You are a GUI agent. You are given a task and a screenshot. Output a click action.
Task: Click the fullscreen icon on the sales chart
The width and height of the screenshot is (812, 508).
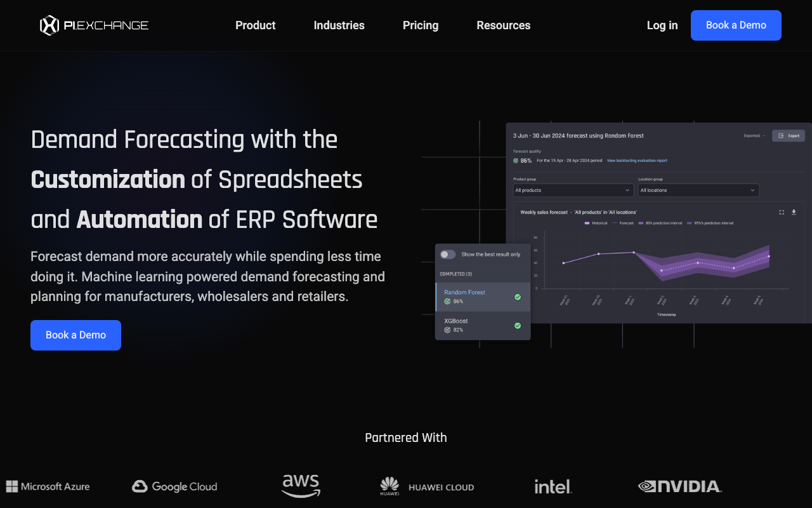782,212
